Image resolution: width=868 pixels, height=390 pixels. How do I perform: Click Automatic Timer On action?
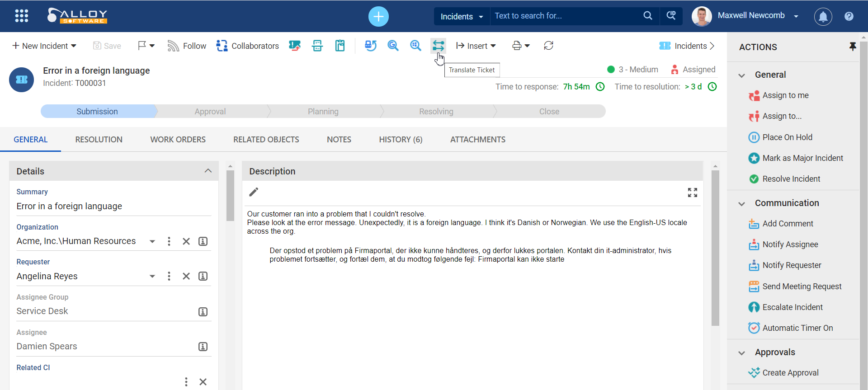(x=791, y=328)
